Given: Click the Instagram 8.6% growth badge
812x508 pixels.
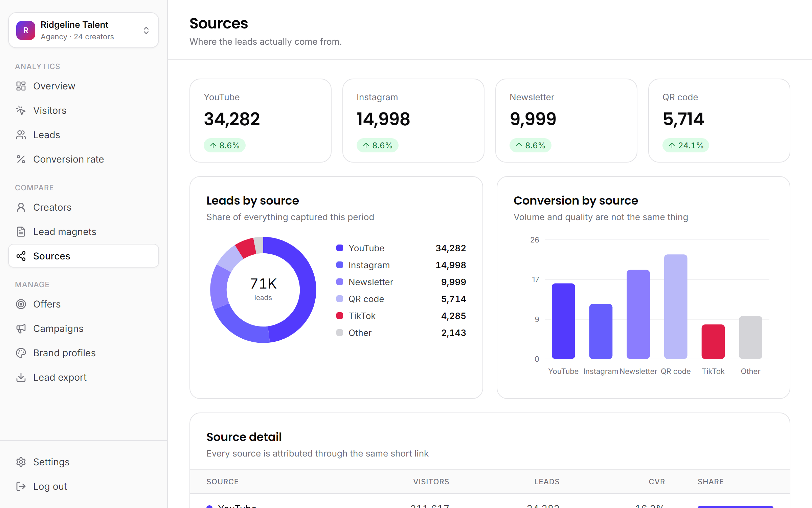Looking at the screenshot, I should click(378, 145).
